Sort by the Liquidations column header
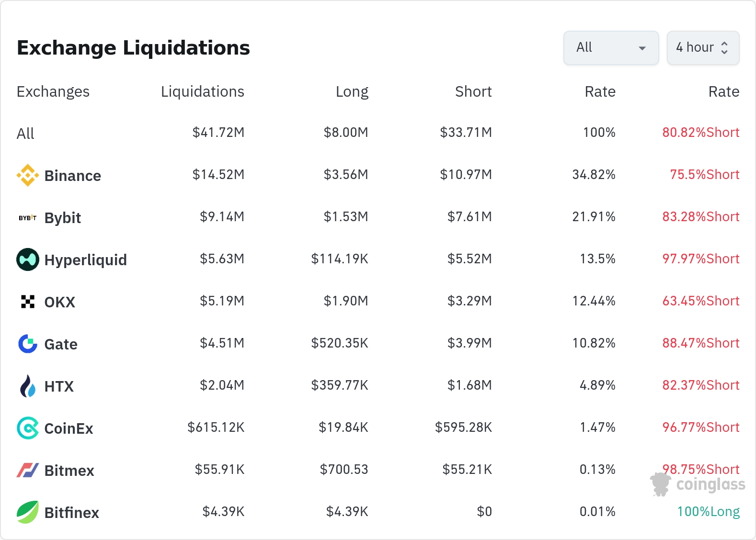Viewport: 756px width, 540px height. 202,91
